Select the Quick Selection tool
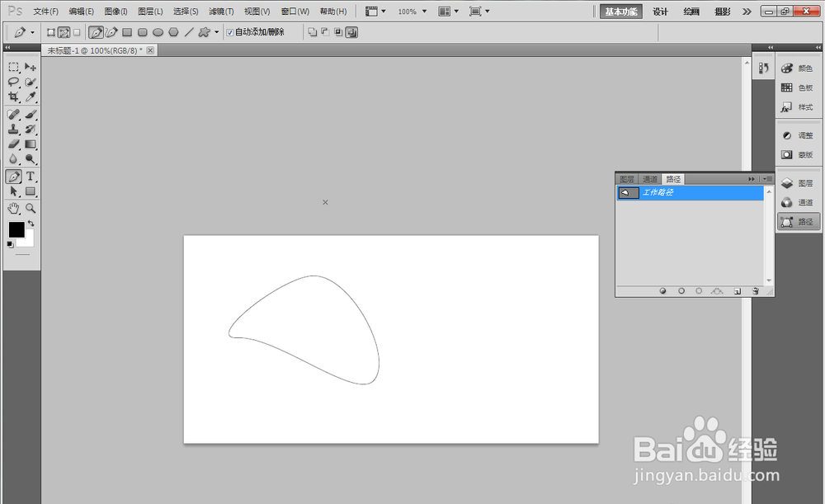The height and width of the screenshot is (504, 825). pyautogui.click(x=31, y=82)
